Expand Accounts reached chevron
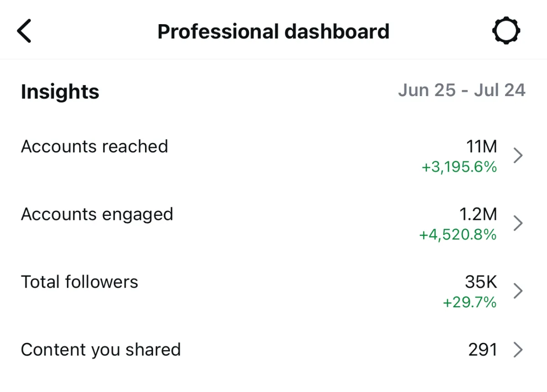Image resolution: width=547 pixels, height=392 pixels. coord(518,156)
